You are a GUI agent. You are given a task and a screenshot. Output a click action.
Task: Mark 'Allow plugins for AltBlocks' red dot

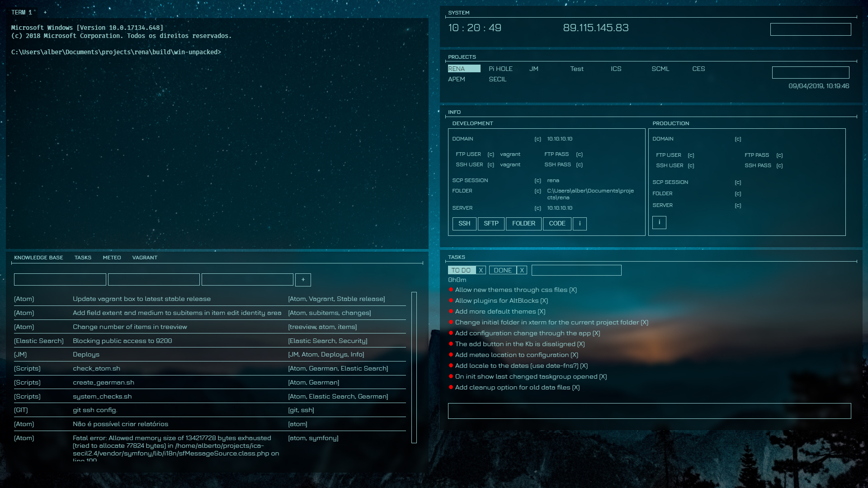point(451,300)
